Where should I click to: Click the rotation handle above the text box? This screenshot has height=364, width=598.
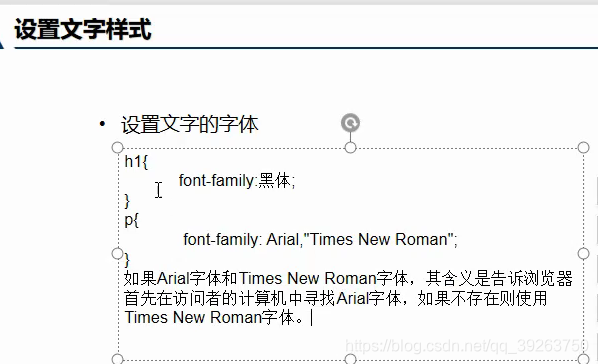tap(350, 123)
